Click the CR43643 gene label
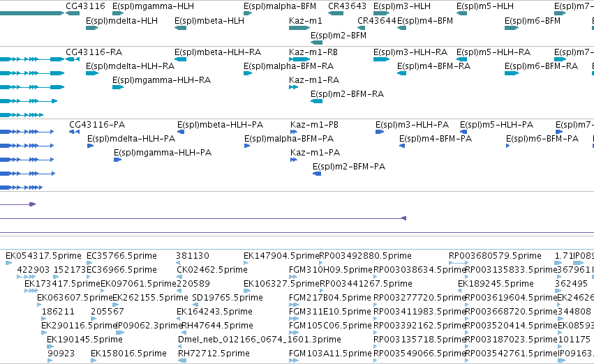This screenshot has width=594, height=364. pos(347,6)
